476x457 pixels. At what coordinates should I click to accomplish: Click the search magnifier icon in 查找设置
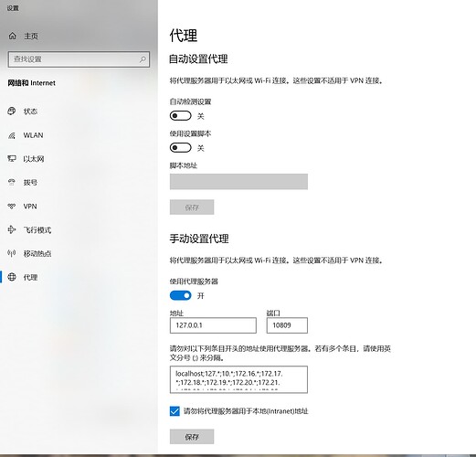pos(143,59)
